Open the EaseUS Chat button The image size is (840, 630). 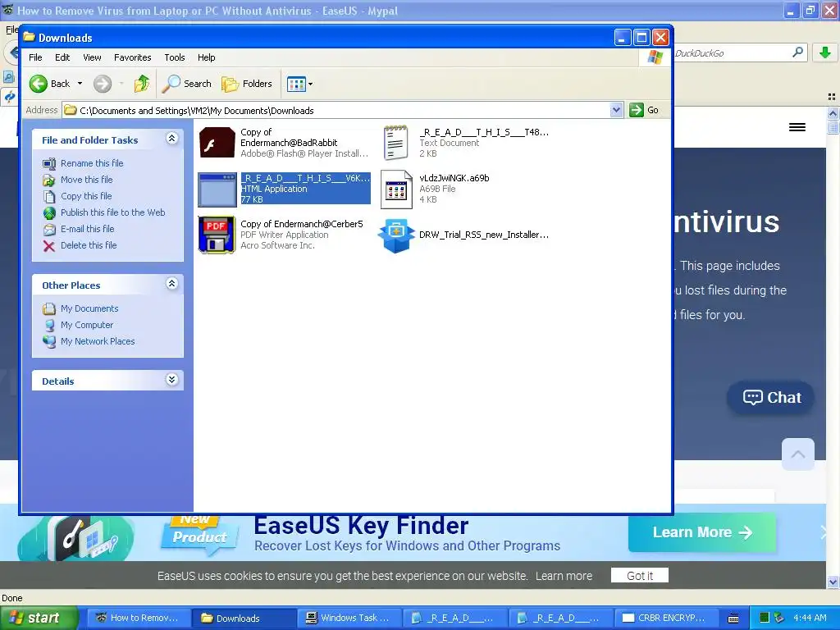coord(771,398)
